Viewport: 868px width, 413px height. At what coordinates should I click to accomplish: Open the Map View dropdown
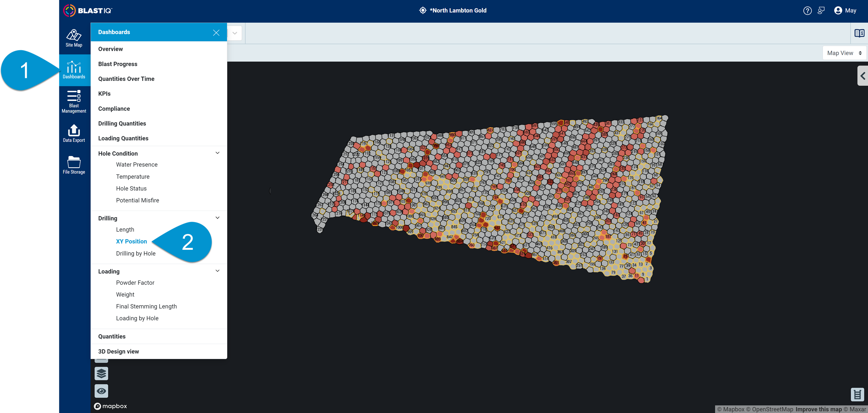(844, 53)
